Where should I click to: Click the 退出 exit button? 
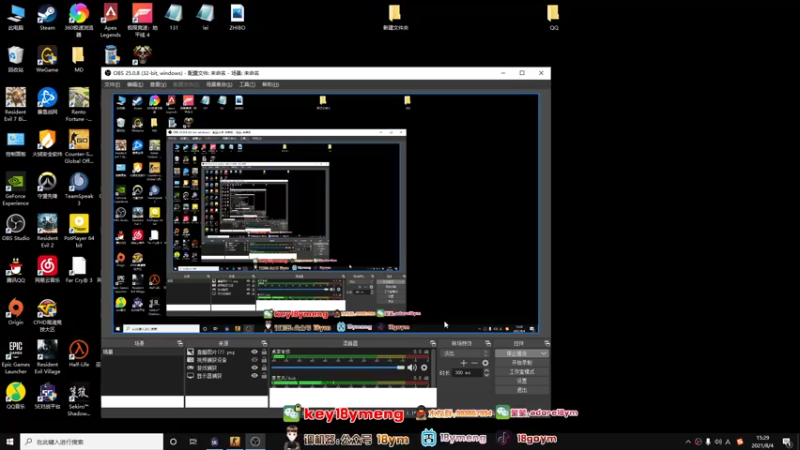(522, 390)
